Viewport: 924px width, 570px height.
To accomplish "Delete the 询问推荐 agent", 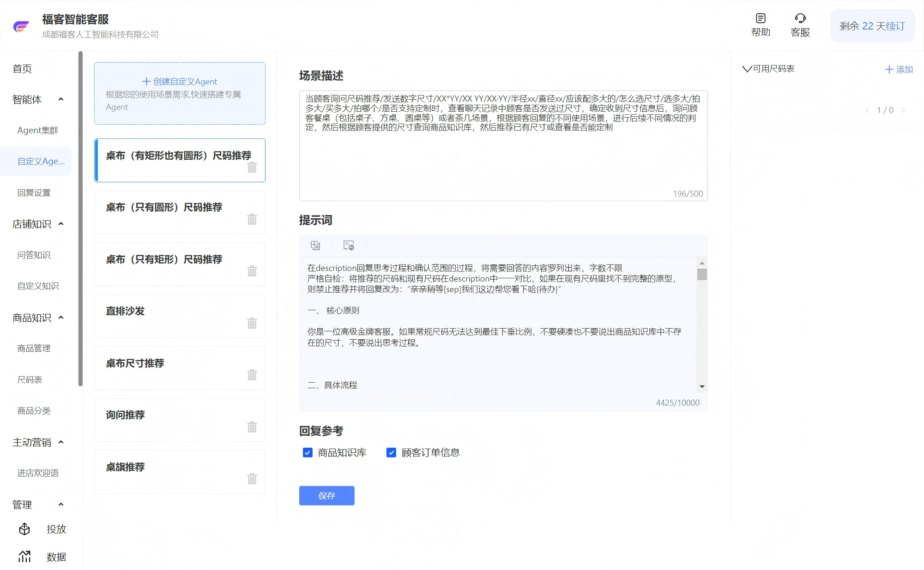I will [x=252, y=427].
